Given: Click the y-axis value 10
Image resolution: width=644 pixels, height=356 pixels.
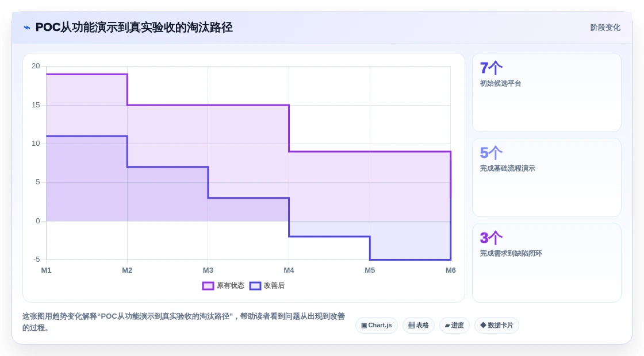Looking at the screenshot, I should tap(36, 144).
